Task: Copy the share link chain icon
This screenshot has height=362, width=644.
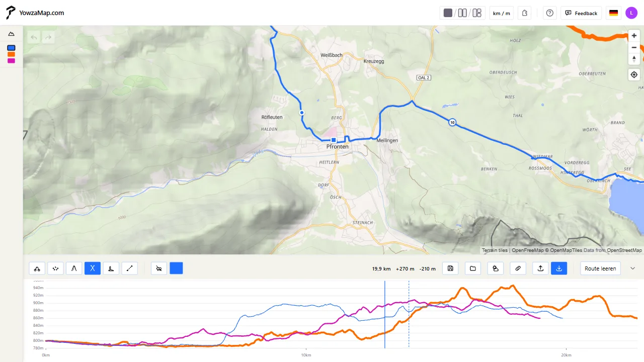Action: point(518,268)
